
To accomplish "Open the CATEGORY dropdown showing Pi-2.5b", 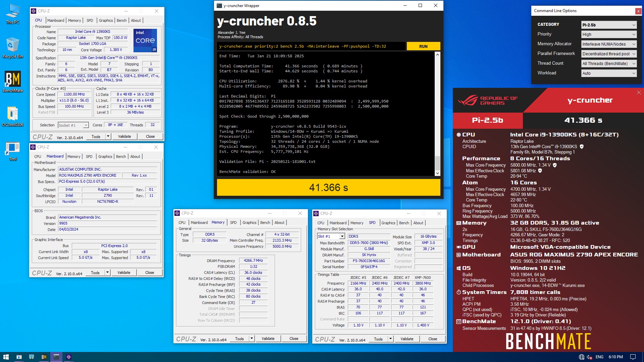I will click(609, 25).
